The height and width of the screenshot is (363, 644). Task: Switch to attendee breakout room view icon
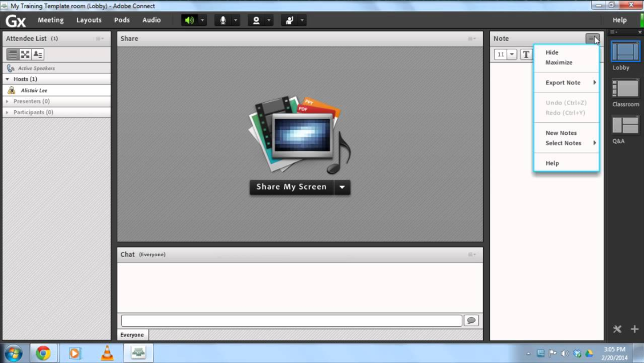25,55
